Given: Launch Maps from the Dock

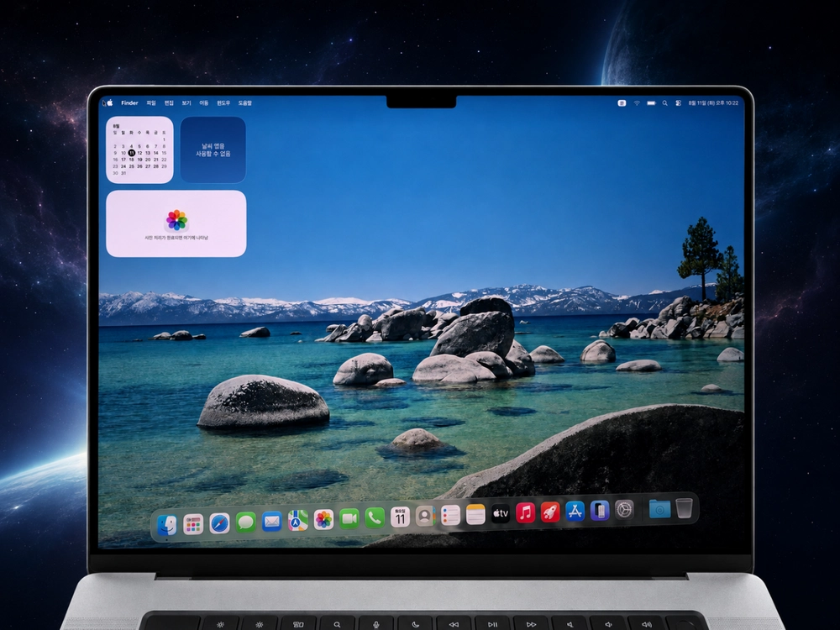Looking at the screenshot, I should pyautogui.click(x=298, y=520).
